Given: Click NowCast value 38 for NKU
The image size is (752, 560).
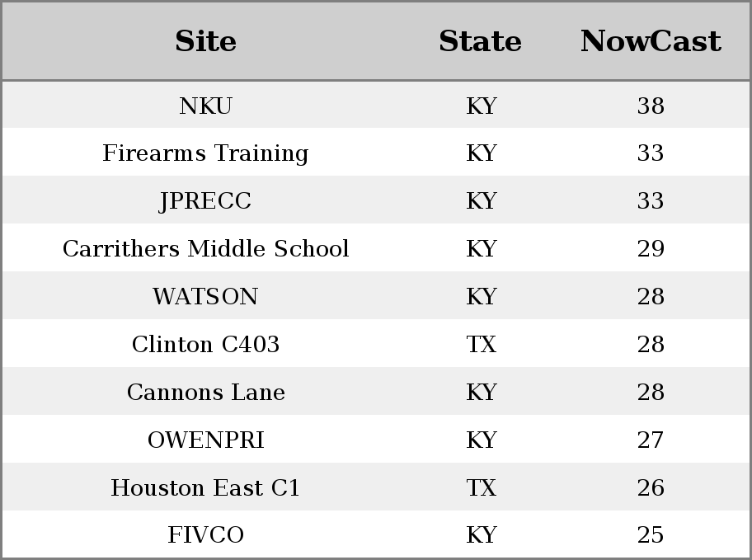Looking at the screenshot, I should (651, 106).
